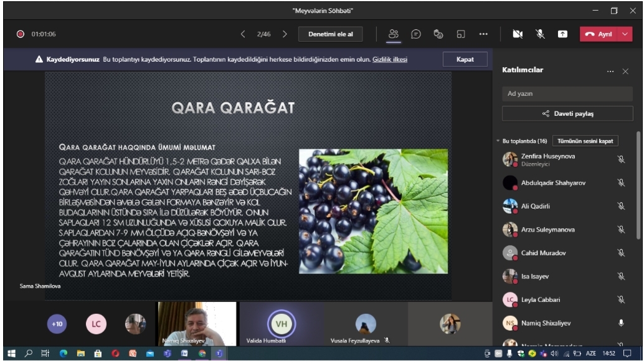The width and height of the screenshot is (644, 363).
Task: Toggle the camera on
Action: [x=517, y=34]
